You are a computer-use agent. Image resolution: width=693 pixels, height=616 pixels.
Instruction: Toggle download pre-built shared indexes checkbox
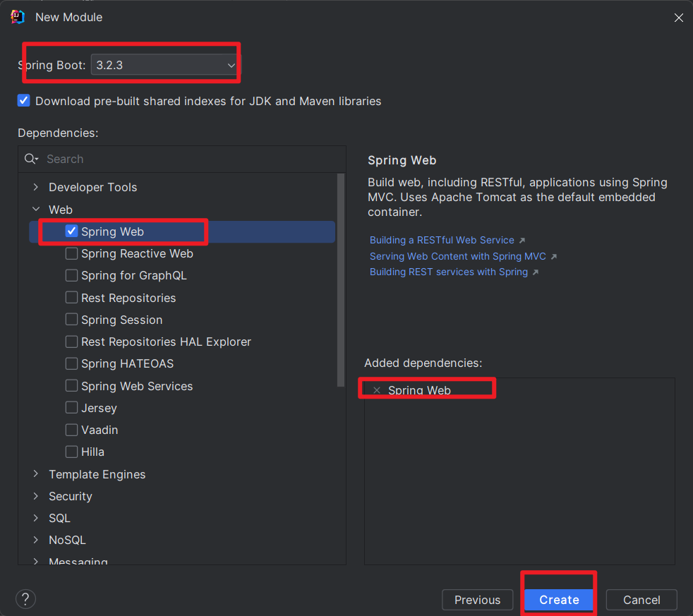[x=24, y=101]
